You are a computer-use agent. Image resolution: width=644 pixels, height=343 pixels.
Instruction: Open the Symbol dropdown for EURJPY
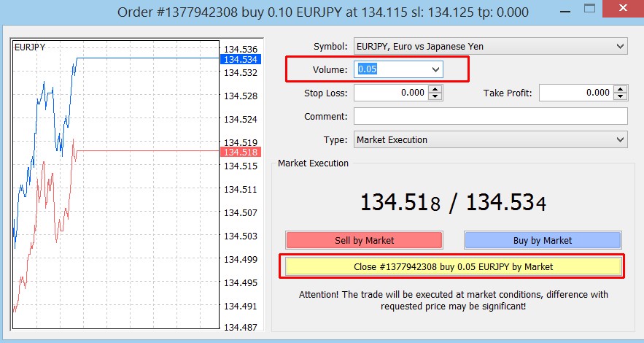pos(491,47)
